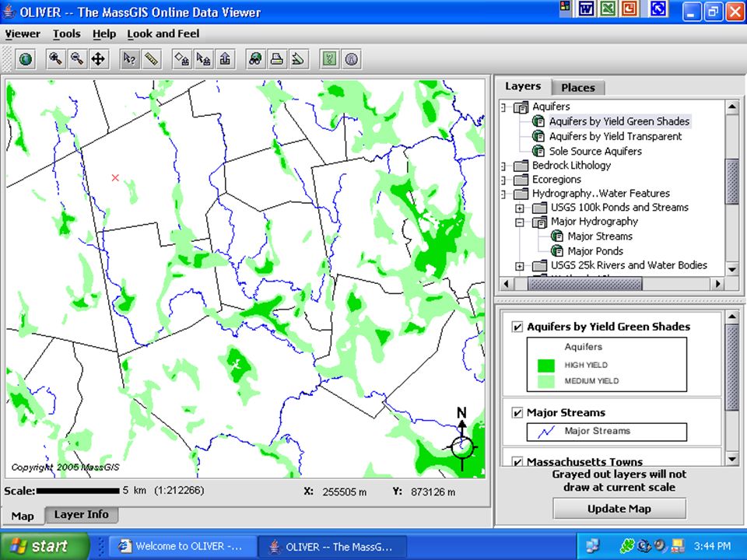Expand USGS 25k Rivers and Water Bodies
This screenshot has height=560, width=747.
point(520,266)
